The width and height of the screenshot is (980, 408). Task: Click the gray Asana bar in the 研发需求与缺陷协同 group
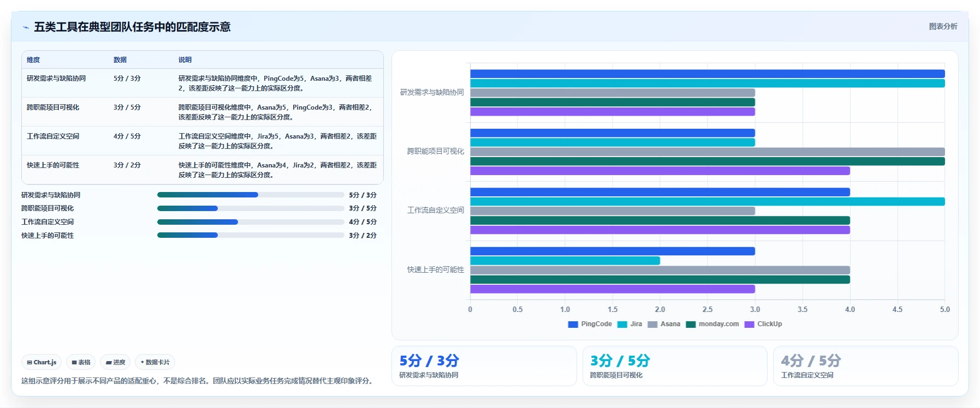(x=613, y=93)
